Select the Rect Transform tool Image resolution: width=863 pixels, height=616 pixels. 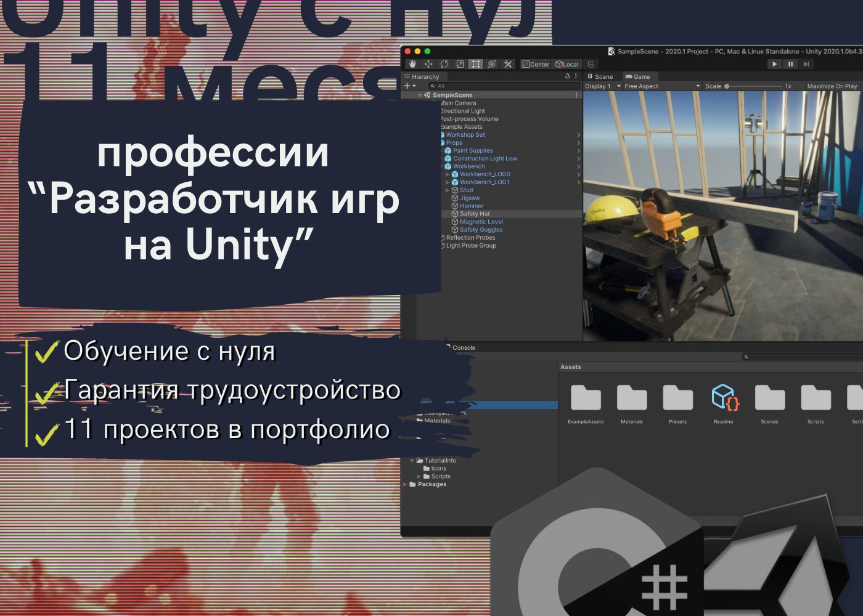tap(476, 64)
